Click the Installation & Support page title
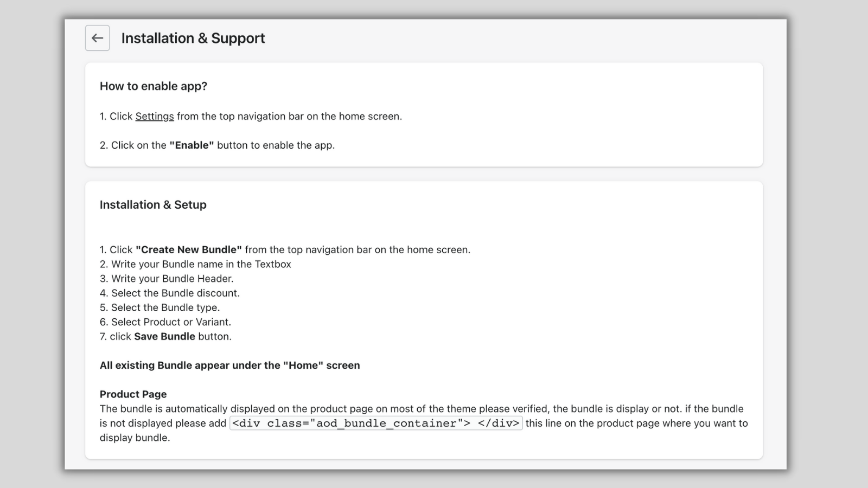This screenshot has height=488, width=868. [x=193, y=38]
